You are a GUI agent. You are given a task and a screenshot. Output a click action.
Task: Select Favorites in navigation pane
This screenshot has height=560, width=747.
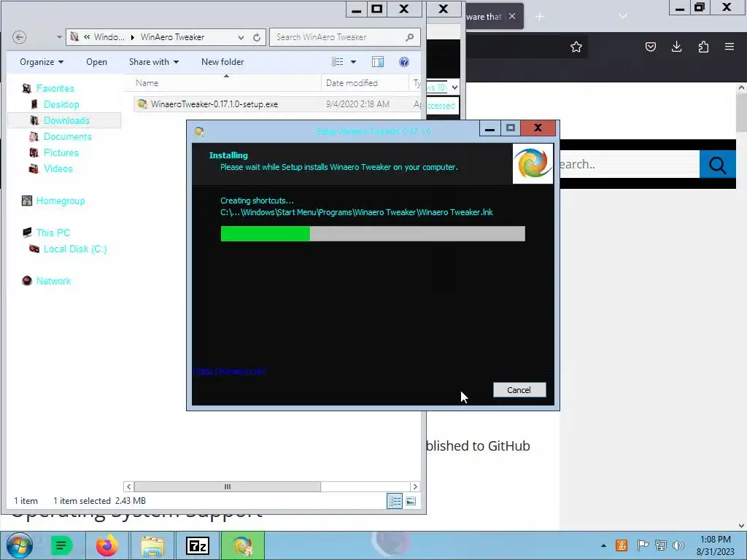click(55, 88)
